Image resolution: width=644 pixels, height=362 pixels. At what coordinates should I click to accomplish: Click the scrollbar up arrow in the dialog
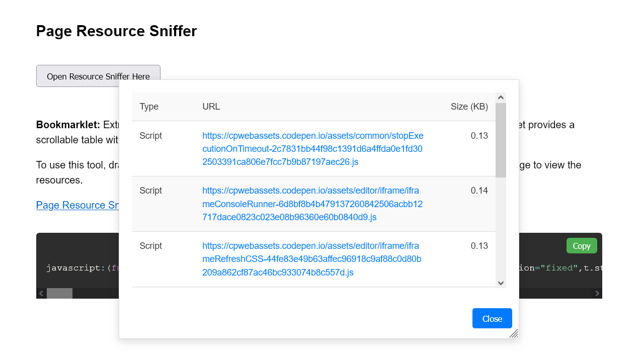point(501,97)
